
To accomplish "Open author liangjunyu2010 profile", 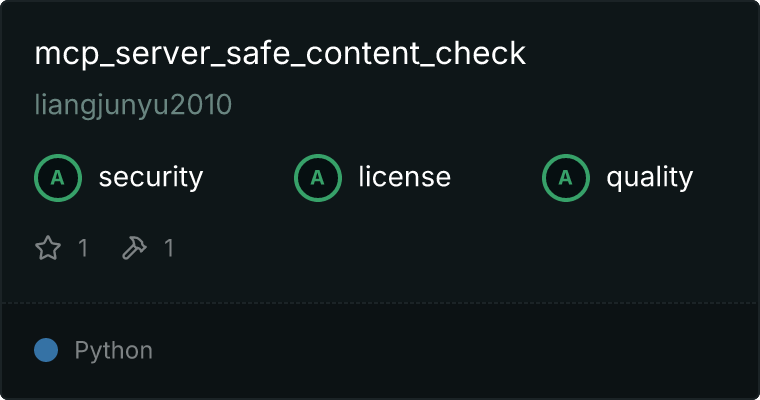I will [133, 106].
